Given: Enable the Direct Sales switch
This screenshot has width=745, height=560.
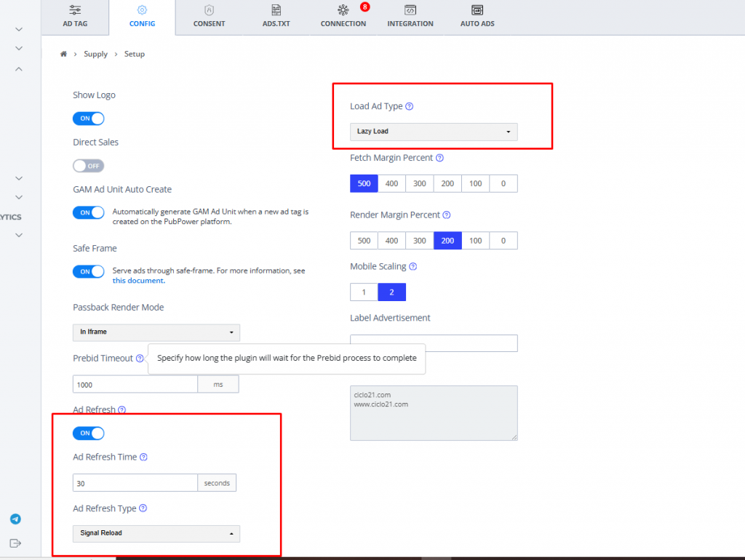Looking at the screenshot, I should [88, 166].
